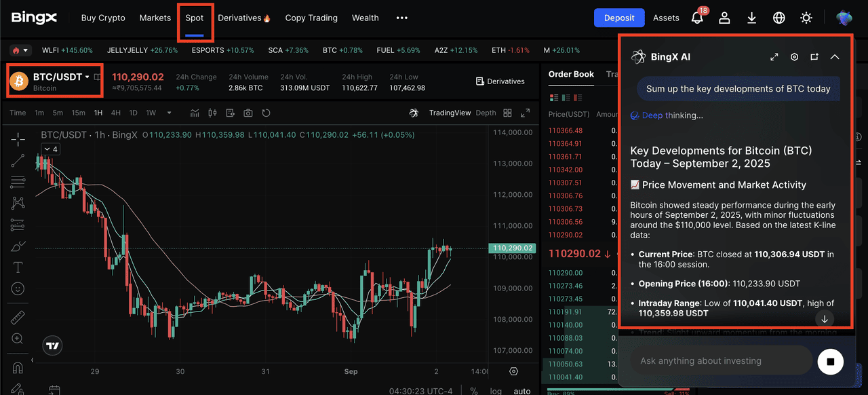
Task: Open Copy Trading menu
Action: pos(311,18)
